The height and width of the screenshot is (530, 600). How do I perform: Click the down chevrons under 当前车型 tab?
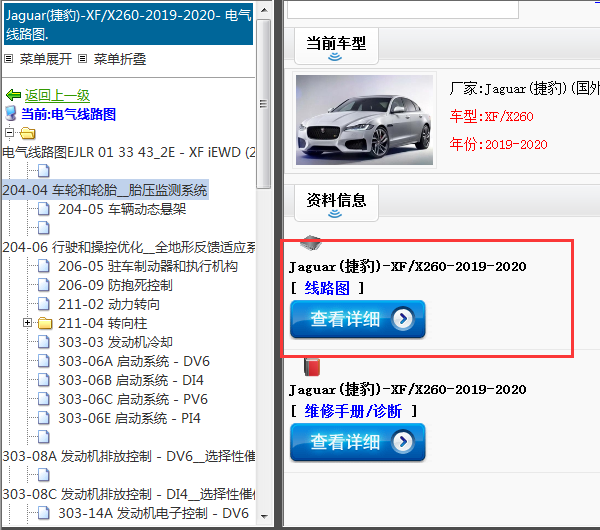click(x=335, y=57)
